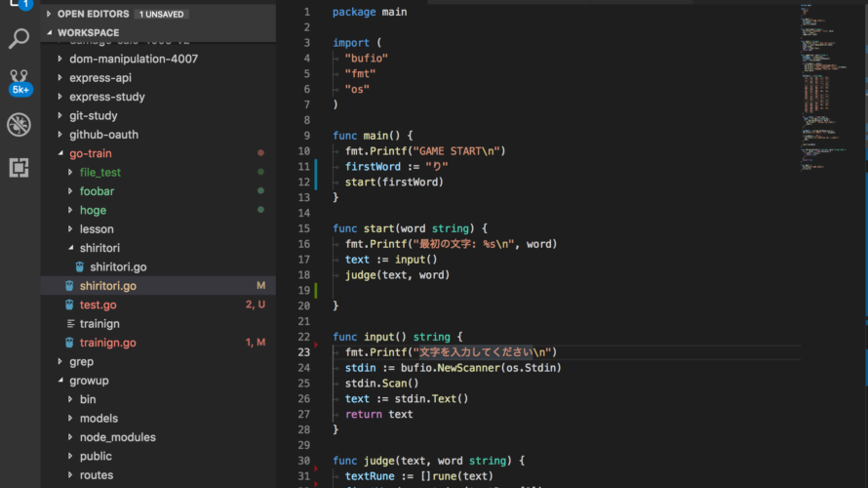Click the return text statement on line 27
The height and width of the screenshot is (488, 868).
tap(378, 415)
